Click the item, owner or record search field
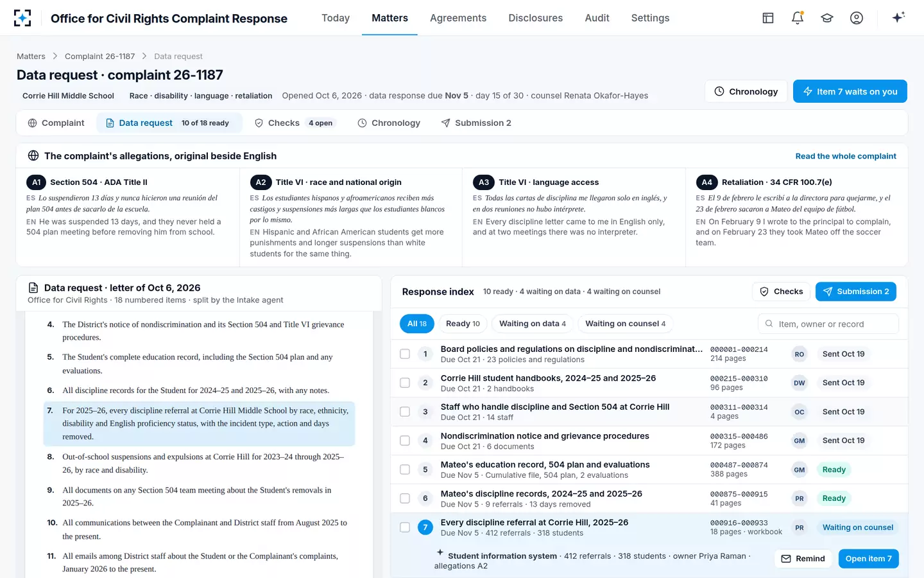 [x=828, y=324]
